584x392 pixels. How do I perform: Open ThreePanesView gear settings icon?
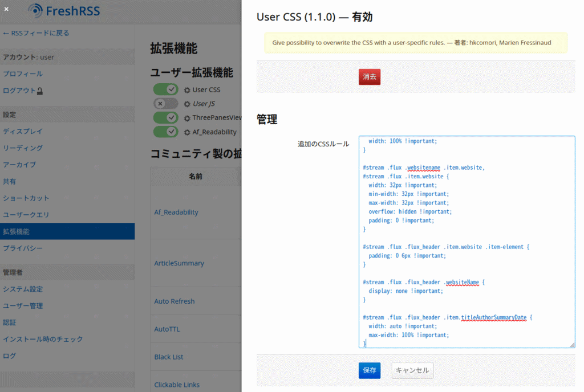tap(187, 118)
